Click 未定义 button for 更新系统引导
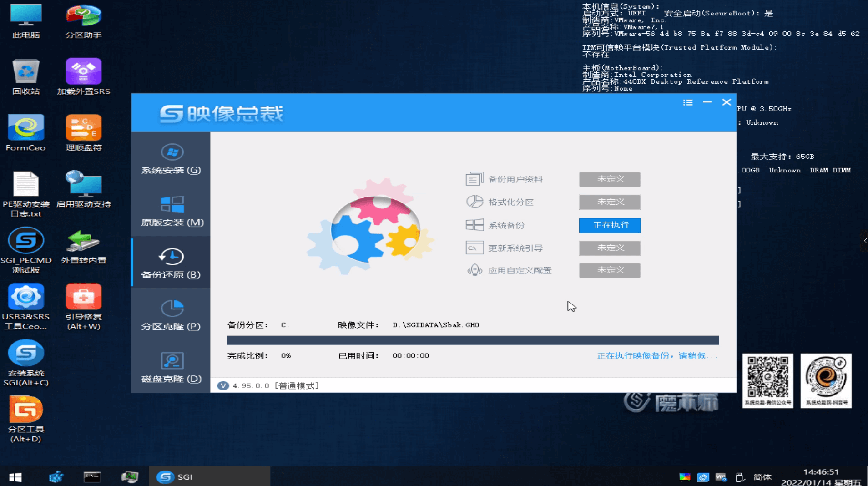 click(x=610, y=248)
